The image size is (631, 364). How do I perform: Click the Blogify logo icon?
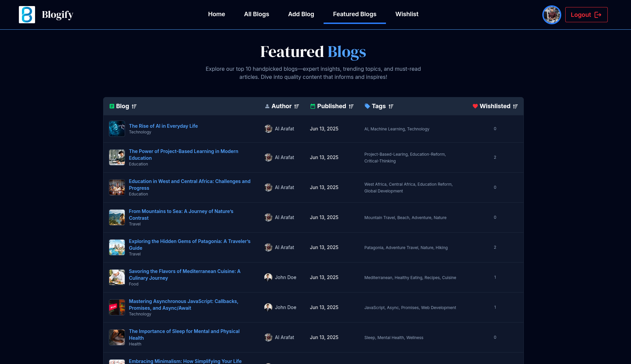(27, 14)
